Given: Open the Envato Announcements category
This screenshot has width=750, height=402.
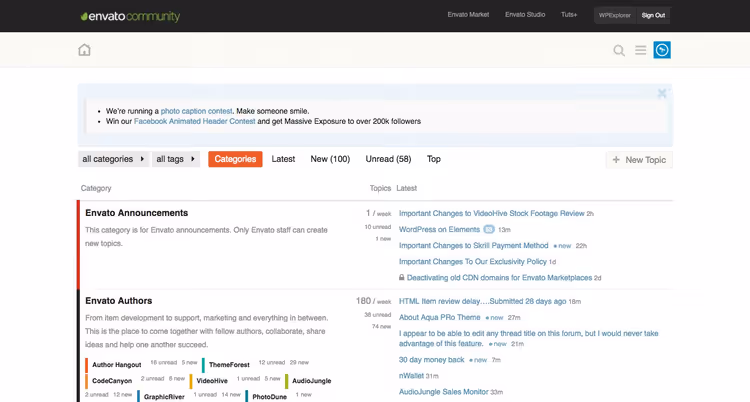Looking at the screenshot, I should [x=137, y=213].
